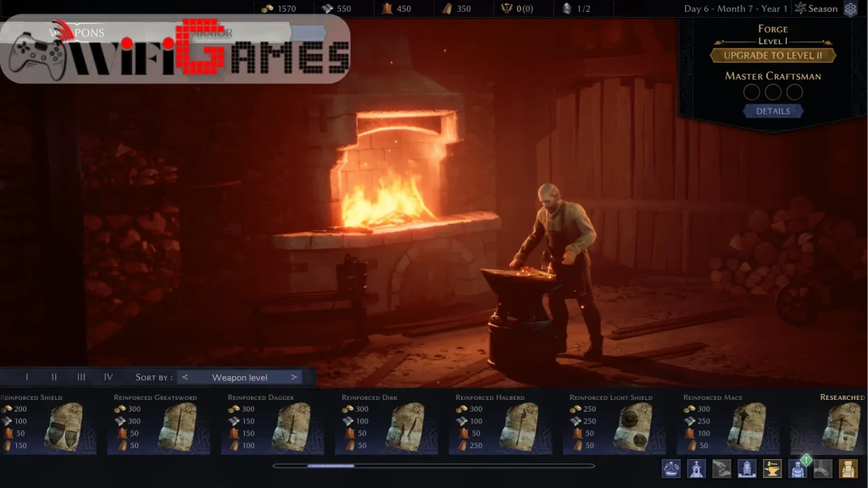The width and height of the screenshot is (868, 488).
Task: Click the Sort By label
Action: pyautogui.click(x=154, y=377)
